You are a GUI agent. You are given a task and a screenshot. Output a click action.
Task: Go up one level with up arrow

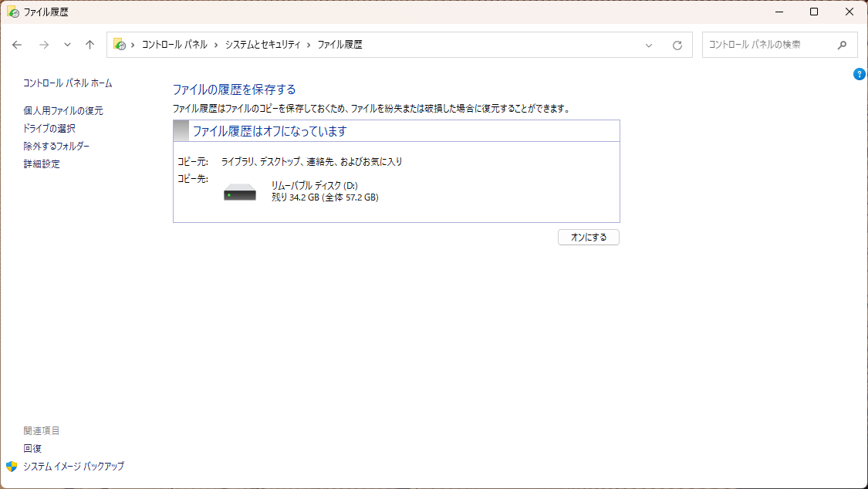pos(90,45)
